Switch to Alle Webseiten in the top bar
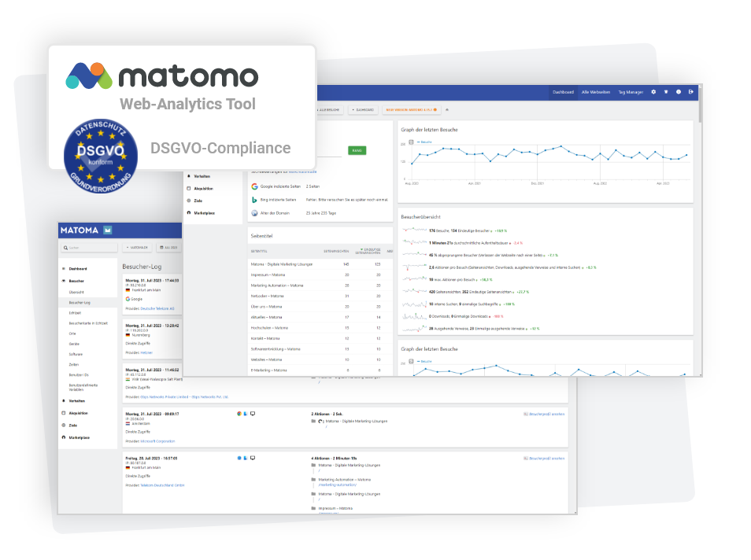Screen dimensions: 751x560 coord(596,92)
